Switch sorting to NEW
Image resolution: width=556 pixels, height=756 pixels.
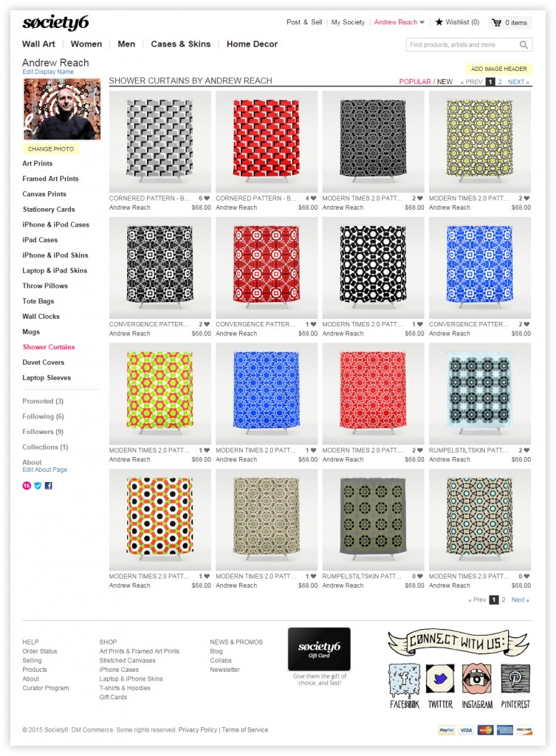[x=445, y=82]
